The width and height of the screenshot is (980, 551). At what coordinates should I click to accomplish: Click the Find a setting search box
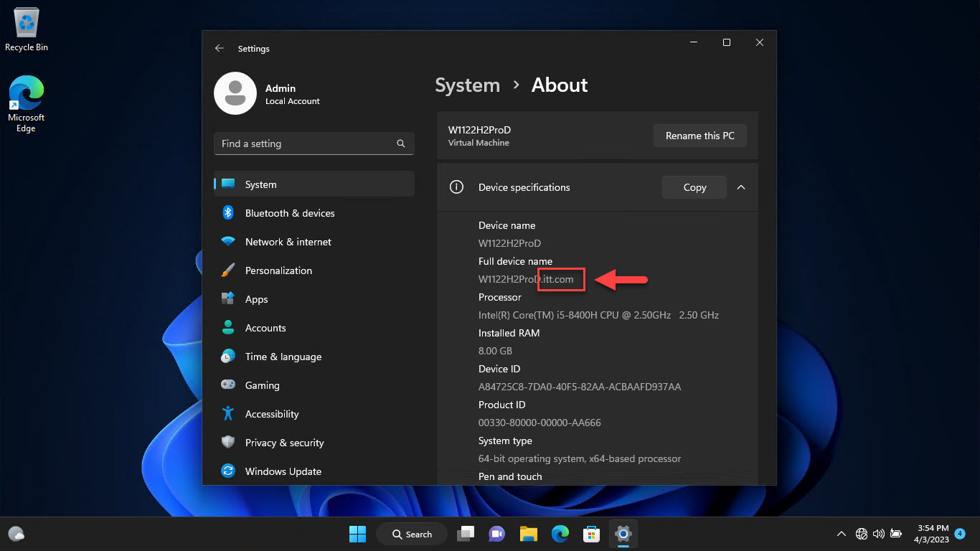point(314,143)
